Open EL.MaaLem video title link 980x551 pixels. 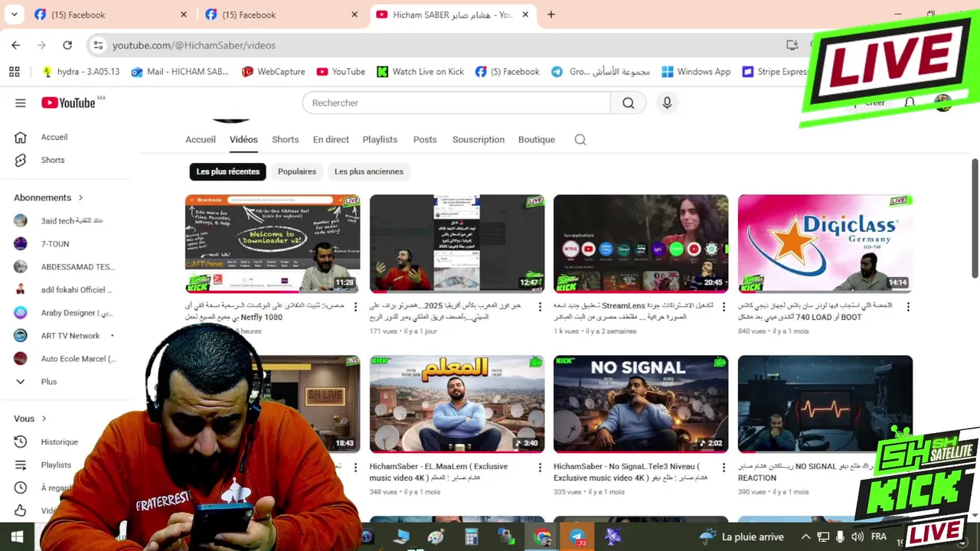[x=439, y=471]
